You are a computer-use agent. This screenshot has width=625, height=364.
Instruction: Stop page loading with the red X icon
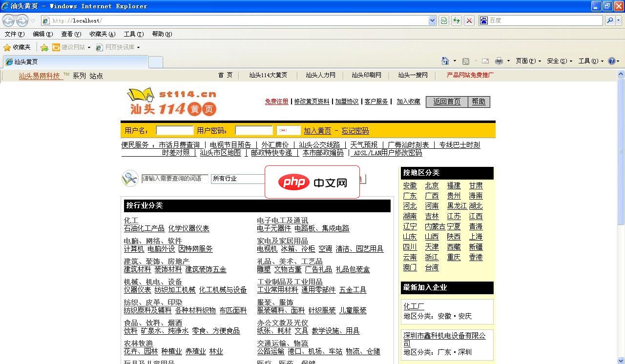point(469,20)
